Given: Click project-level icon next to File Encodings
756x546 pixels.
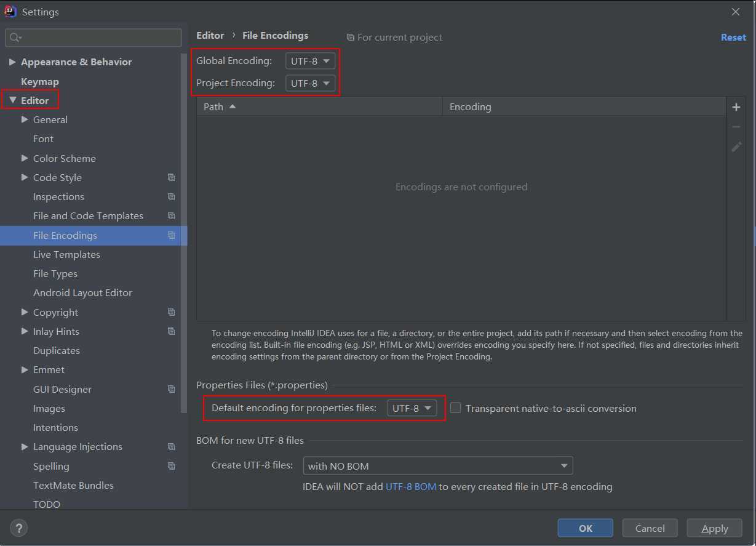Looking at the screenshot, I should tap(171, 235).
